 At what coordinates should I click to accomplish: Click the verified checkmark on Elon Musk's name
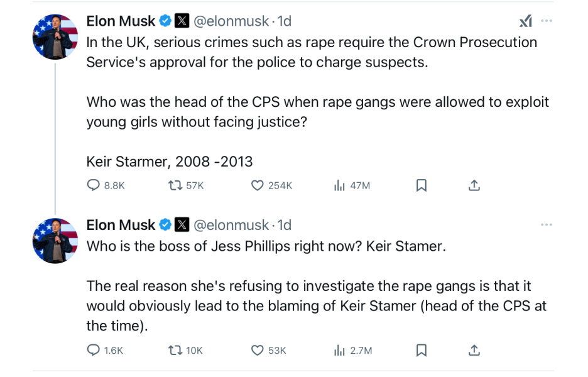pos(165,20)
